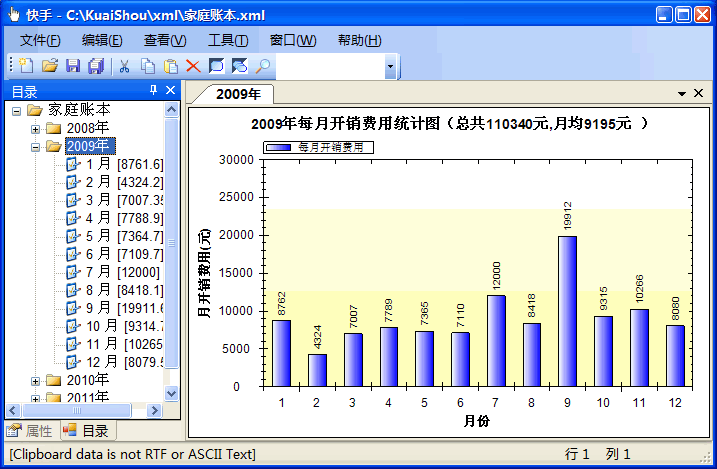Click the Open folder toolbar icon
The image size is (717, 469).
coord(49,66)
